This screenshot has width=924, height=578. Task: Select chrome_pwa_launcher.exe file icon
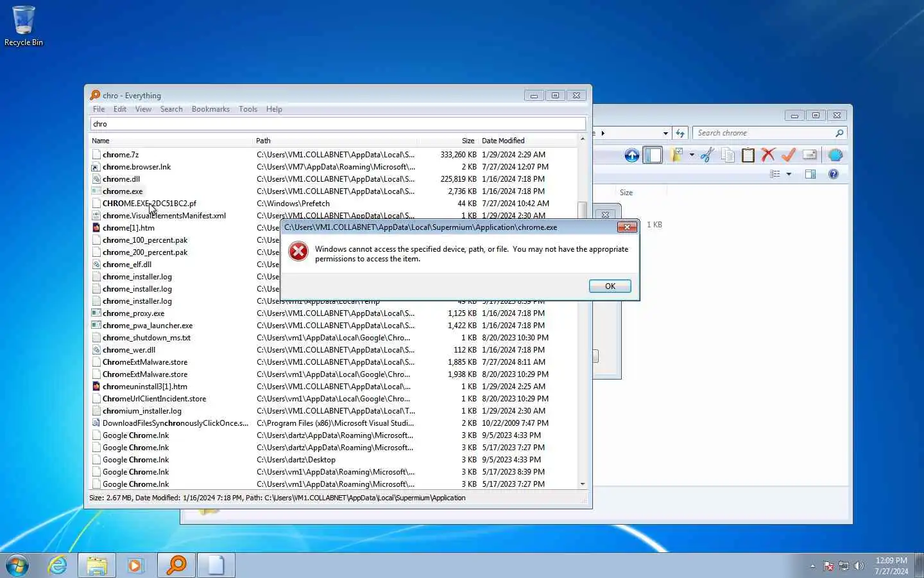pos(96,326)
